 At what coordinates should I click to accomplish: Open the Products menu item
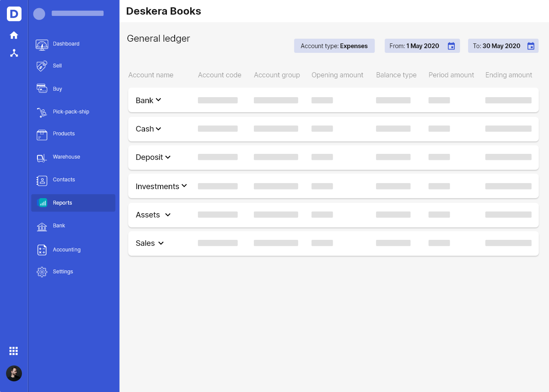pyautogui.click(x=64, y=134)
